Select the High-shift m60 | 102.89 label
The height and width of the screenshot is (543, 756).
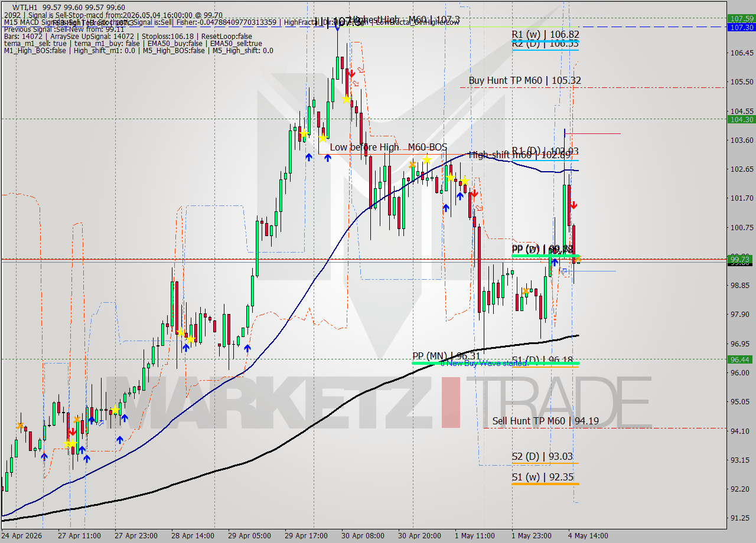(520, 155)
